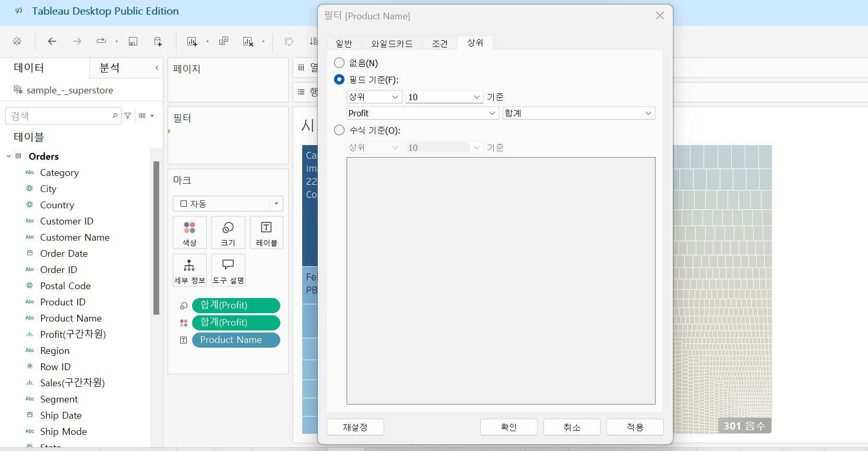Click the magnifier in the search field
Viewport: 868px width, 451px height.
(115, 116)
